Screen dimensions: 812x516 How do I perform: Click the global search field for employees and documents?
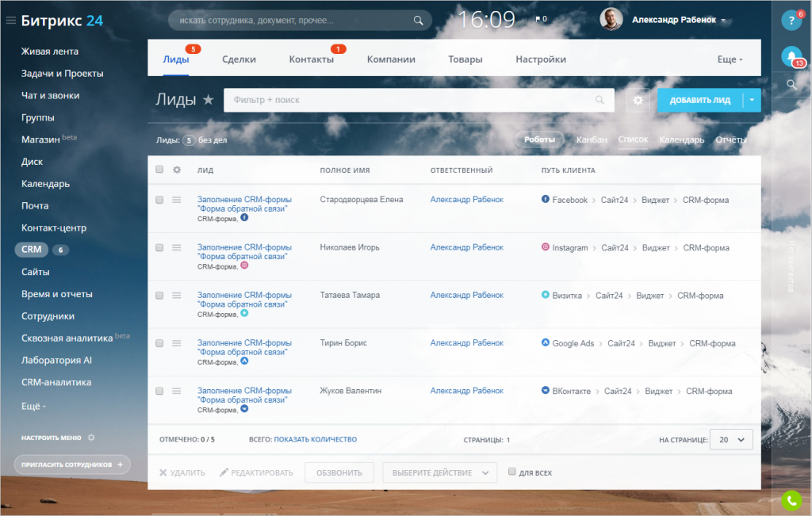300,20
